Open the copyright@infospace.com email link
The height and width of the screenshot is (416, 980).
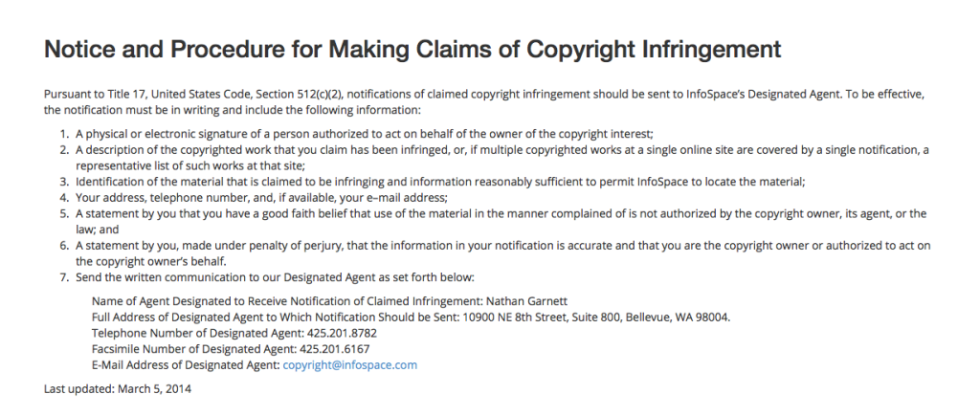(x=349, y=364)
